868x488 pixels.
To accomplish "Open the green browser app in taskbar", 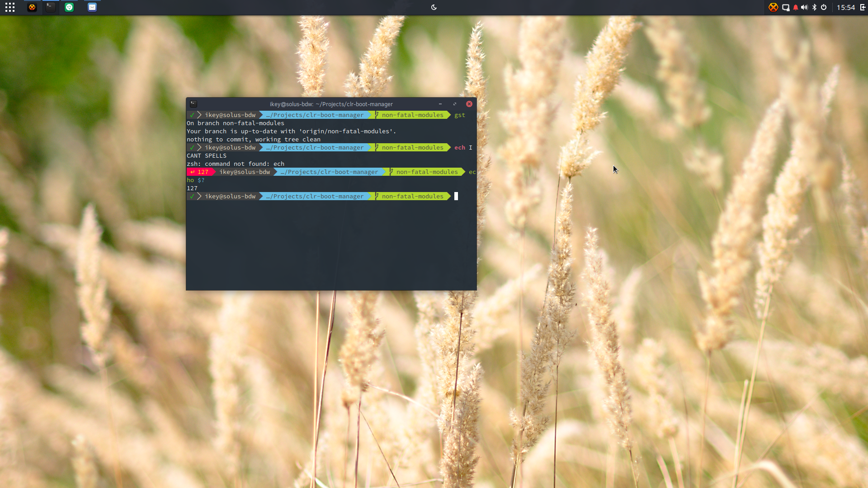I will tap(69, 7).
